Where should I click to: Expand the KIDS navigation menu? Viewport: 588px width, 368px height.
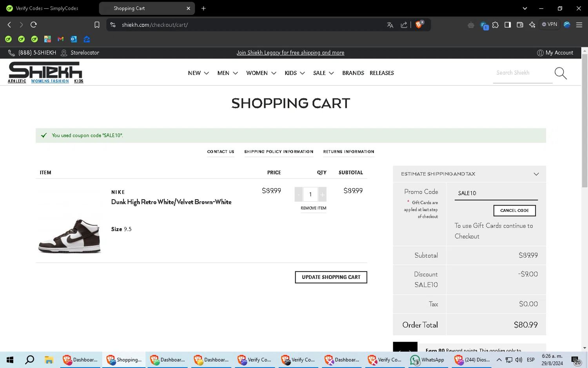tap(295, 73)
